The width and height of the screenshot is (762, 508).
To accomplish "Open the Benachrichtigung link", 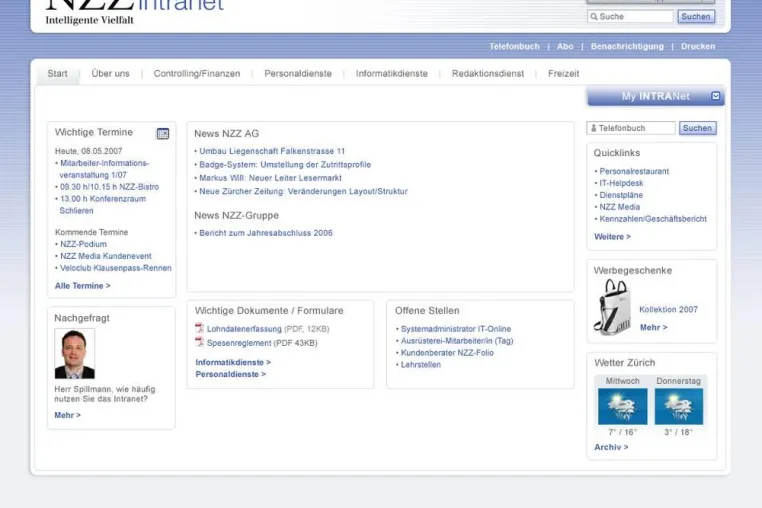I will tap(627, 46).
